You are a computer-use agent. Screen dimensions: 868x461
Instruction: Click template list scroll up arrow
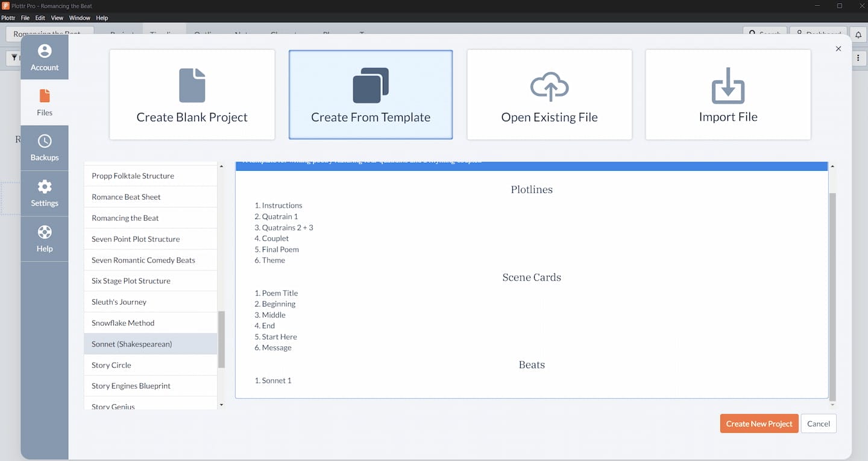click(x=221, y=166)
